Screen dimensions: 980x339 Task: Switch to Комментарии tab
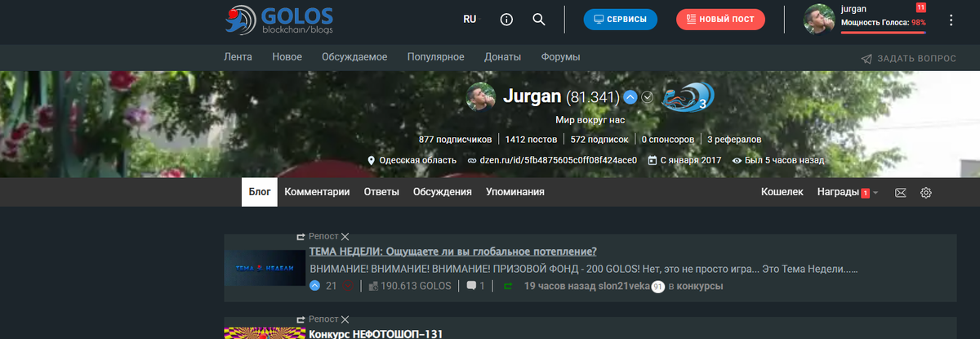point(317,192)
